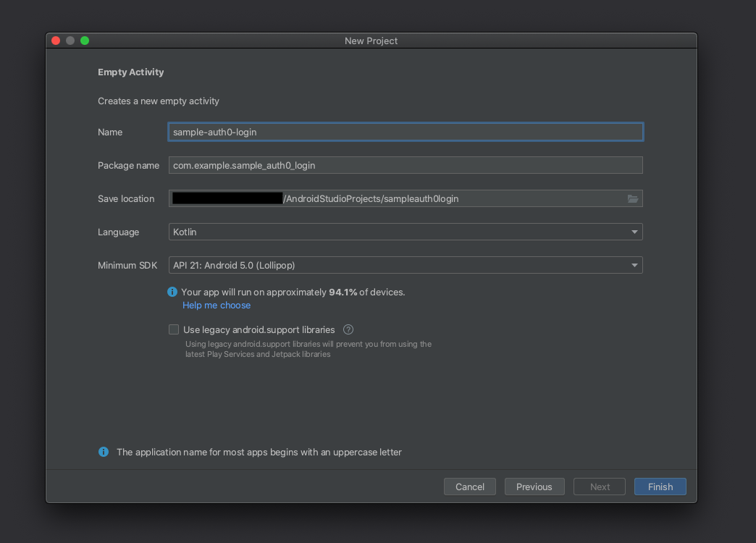Open the Minimum SDK selector showing API 21
The image size is (756, 543).
[406, 265]
